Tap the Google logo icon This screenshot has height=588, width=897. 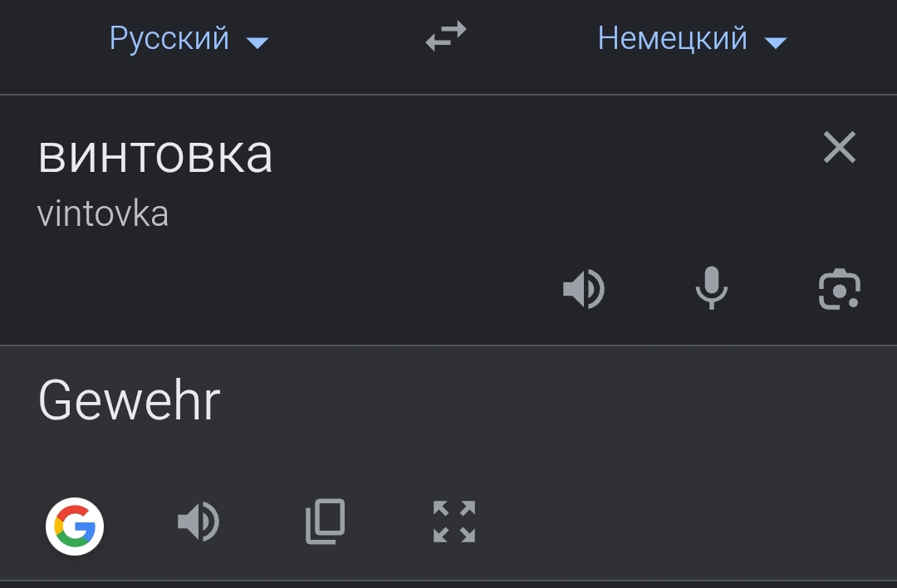pyautogui.click(x=75, y=525)
